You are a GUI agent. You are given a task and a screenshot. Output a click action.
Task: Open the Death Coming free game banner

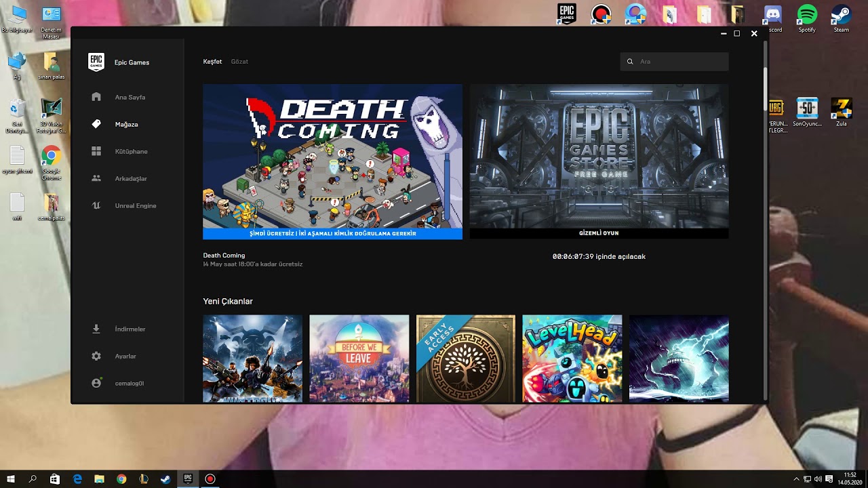click(x=332, y=161)
